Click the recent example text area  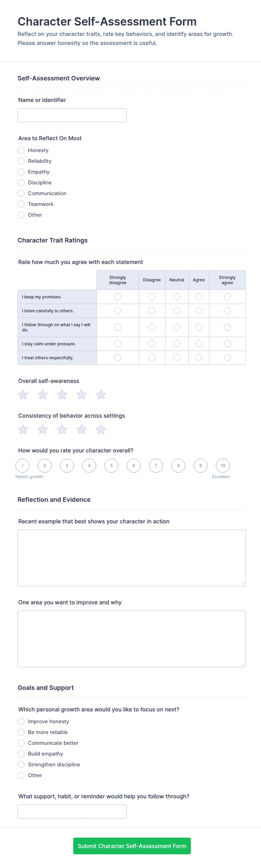[132, 558]
